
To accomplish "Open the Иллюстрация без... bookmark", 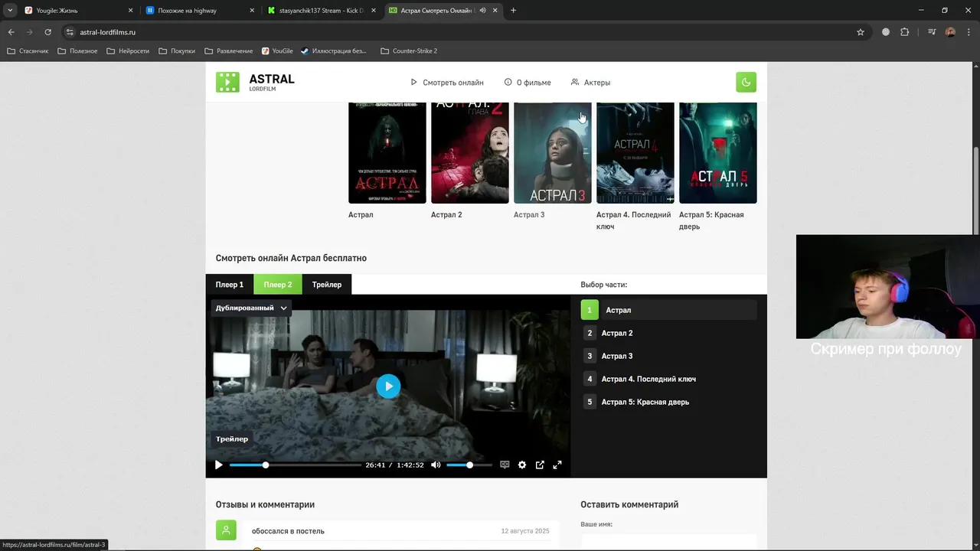I will point(334,51).
